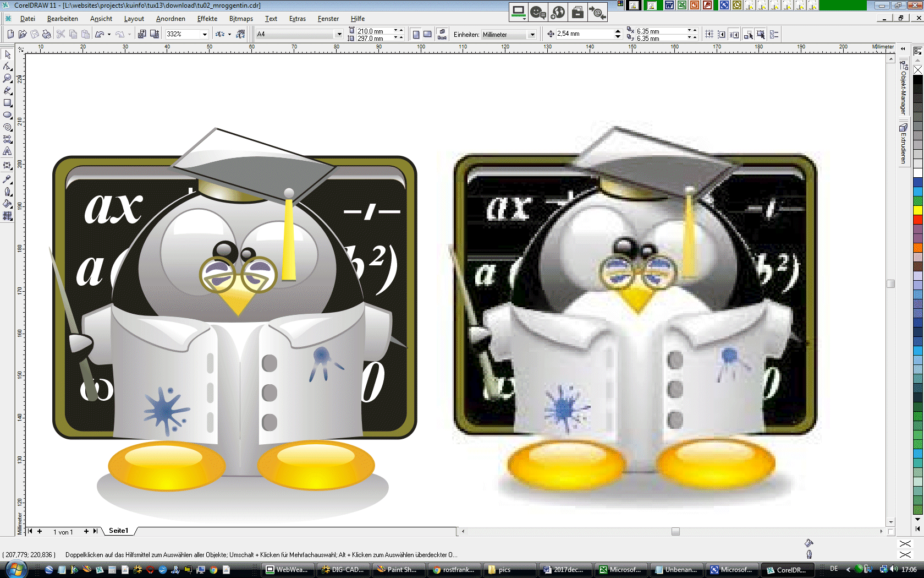Click the Cut scissors icon

(x=61, y=34)
